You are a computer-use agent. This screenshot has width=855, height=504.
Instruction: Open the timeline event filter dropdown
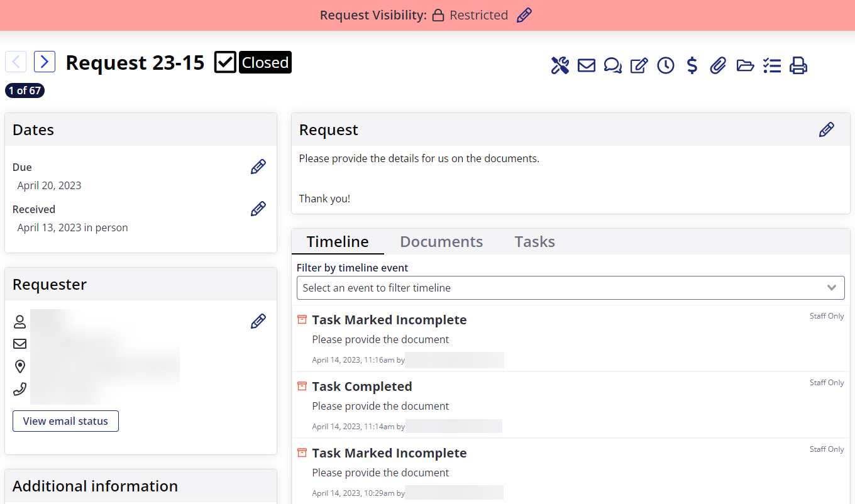coord(571,288)
